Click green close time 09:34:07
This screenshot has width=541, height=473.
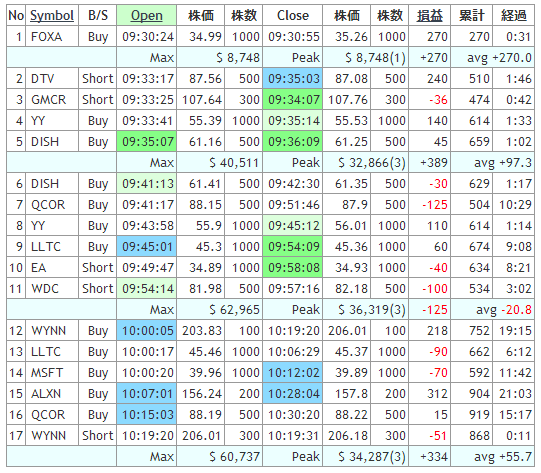[x=294, y=100]
